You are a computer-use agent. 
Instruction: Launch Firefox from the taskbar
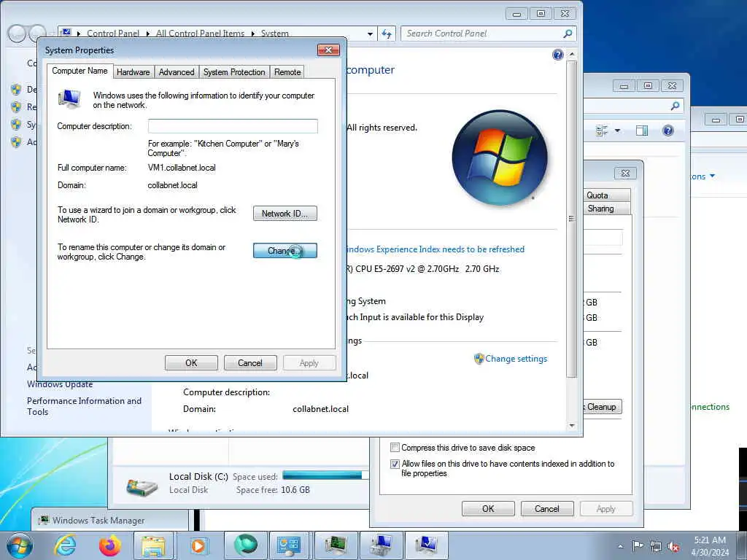[x=109, y=545]
